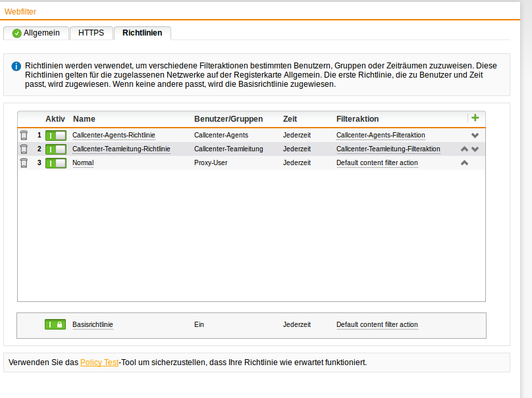532x398 pixels.
Task: Click trash icon for Callcenter-Teamleitung-Richtlinie
Action: (x=24, y=149)
